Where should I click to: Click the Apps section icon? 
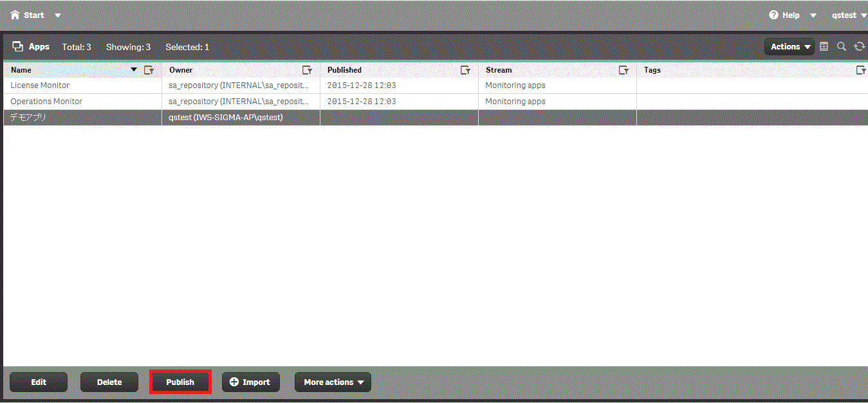coord(18,47)
